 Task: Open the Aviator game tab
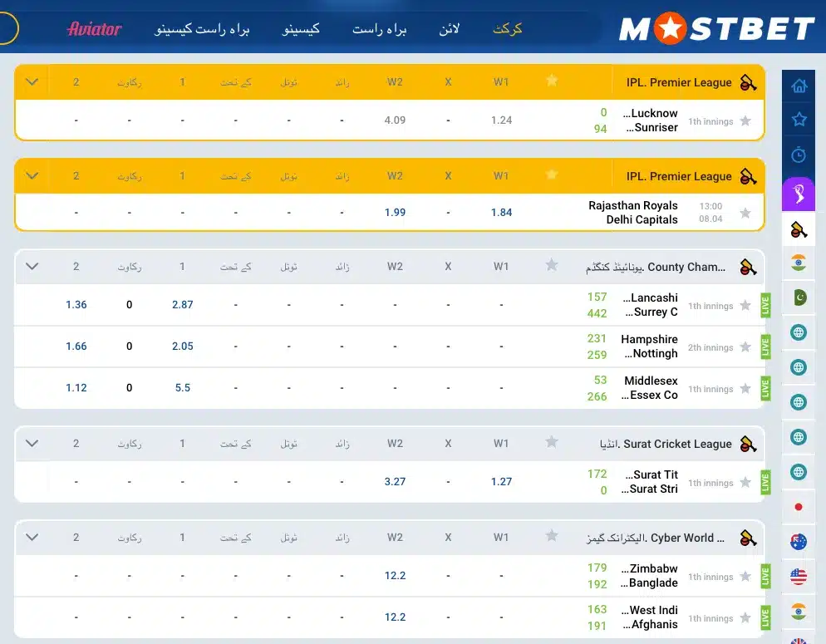(x=94, y=29)
